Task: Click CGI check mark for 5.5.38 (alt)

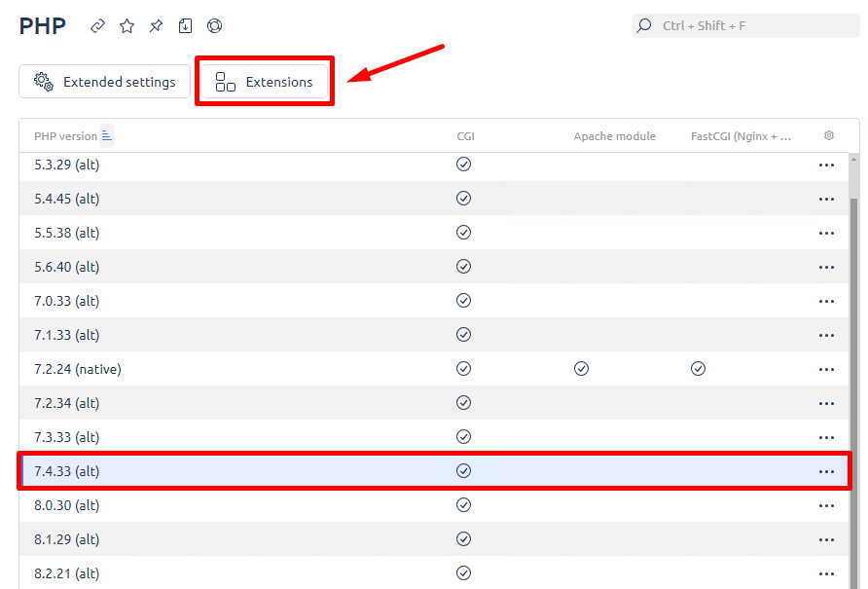Action: click(463, 232)
